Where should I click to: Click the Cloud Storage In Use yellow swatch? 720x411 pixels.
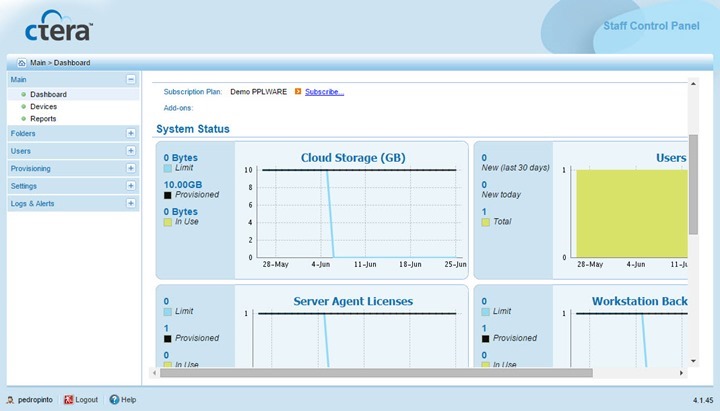click(168, 222)
